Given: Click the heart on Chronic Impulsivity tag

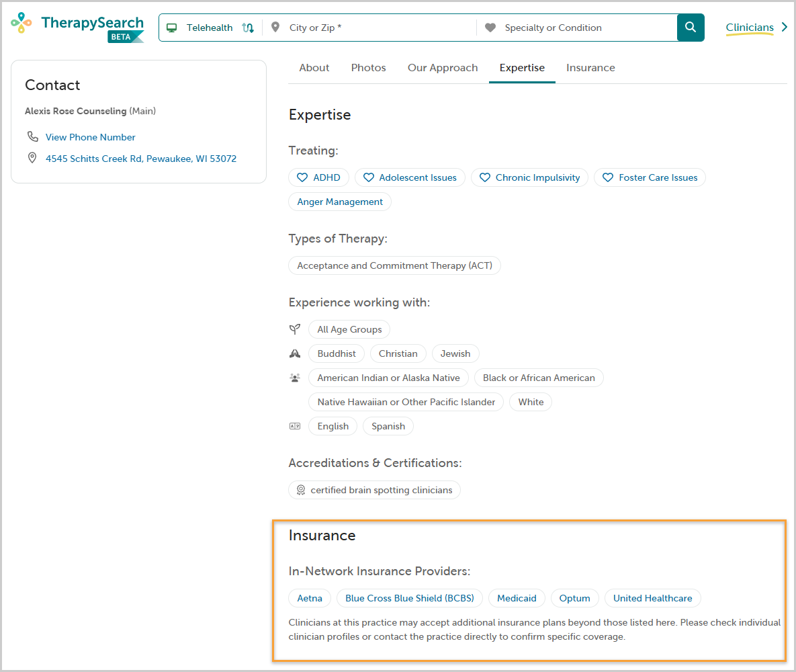Looking at the screenshot, I should pyautogui.click(x=485, y=177).
